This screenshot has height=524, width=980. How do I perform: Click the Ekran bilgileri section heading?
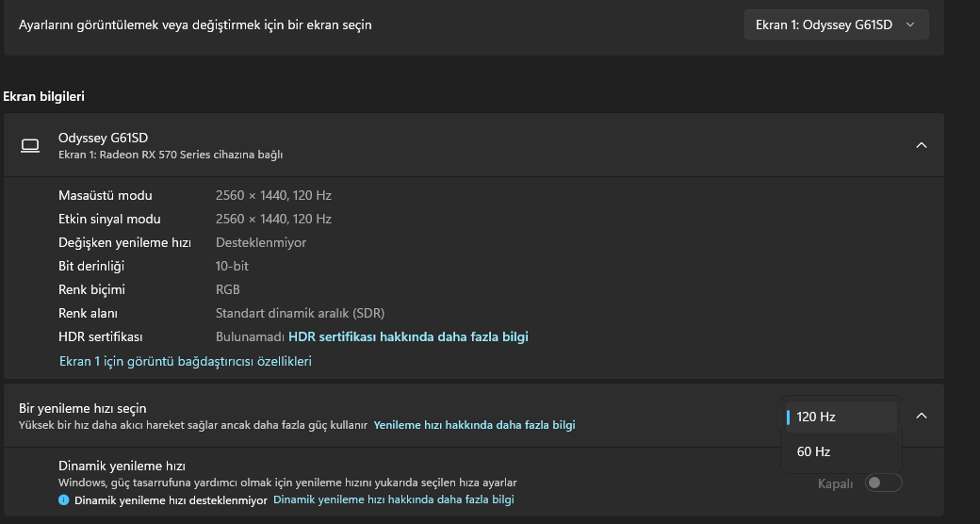44,96
